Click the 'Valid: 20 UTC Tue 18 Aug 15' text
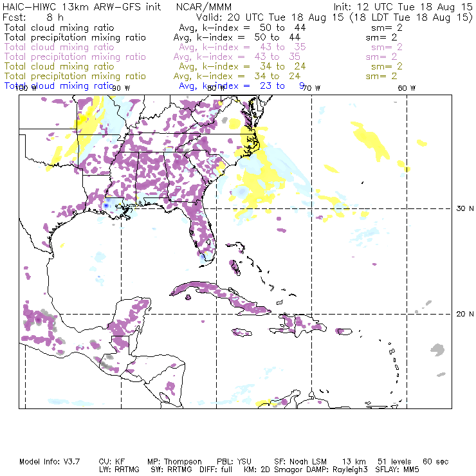 pyautogui.click(x=270, y=17)
